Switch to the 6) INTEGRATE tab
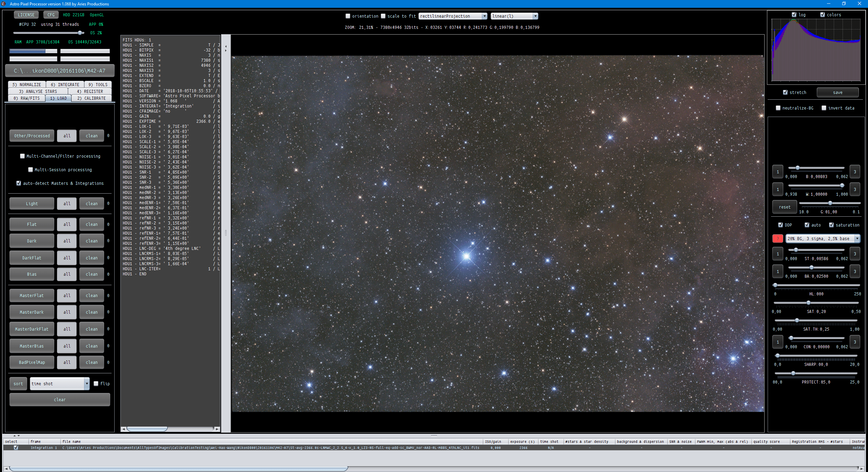The height and width of the screenshot is (472, 868). [65, 84]
